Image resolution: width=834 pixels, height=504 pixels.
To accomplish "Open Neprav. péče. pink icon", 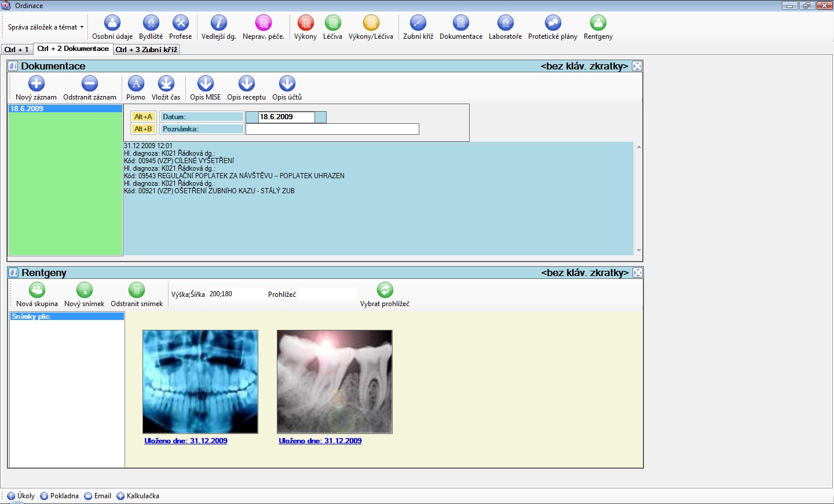I will (x=264, y=23).
